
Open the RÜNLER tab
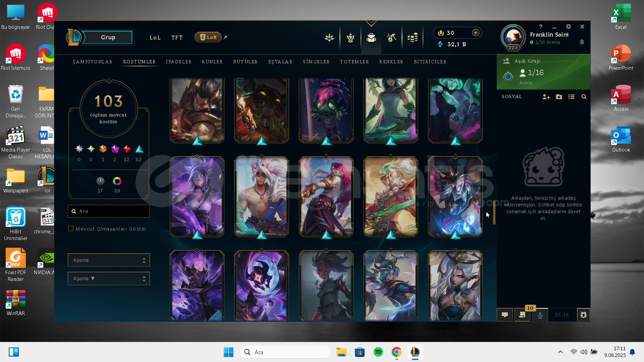[x=212, y=62]
